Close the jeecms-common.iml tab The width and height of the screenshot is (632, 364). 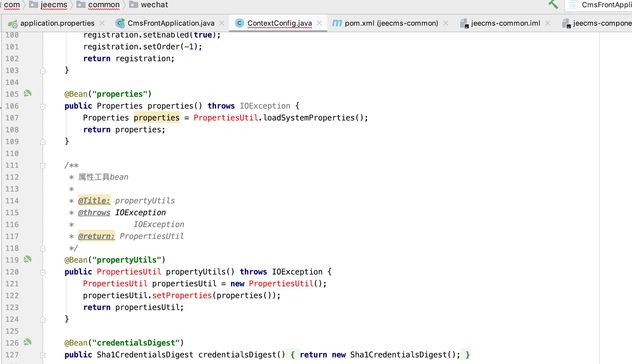(x=548, y=23)
